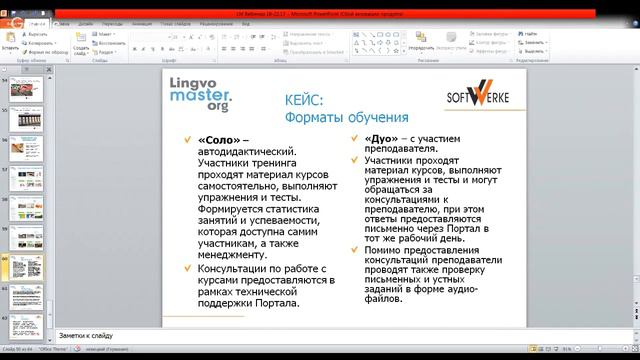Open the Рецензирование ribbon tab

click(216, 24)
